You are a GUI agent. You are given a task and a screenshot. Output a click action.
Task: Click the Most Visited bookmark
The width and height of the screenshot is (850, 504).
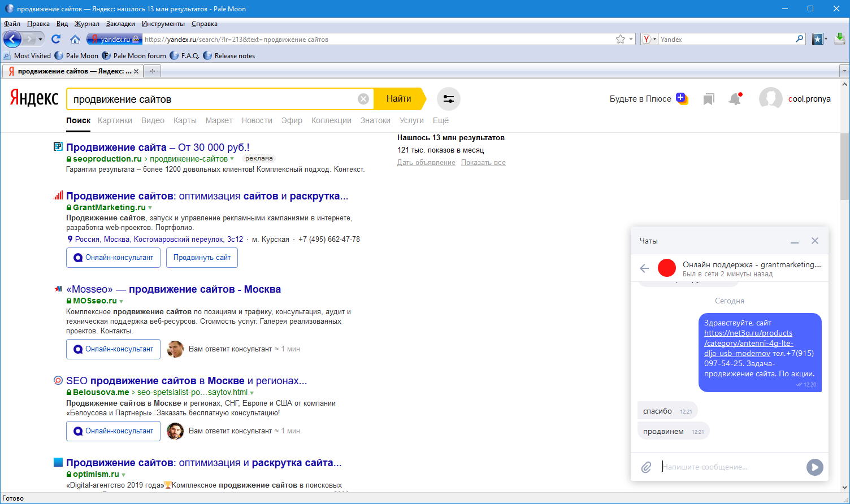tap(27, 55)
